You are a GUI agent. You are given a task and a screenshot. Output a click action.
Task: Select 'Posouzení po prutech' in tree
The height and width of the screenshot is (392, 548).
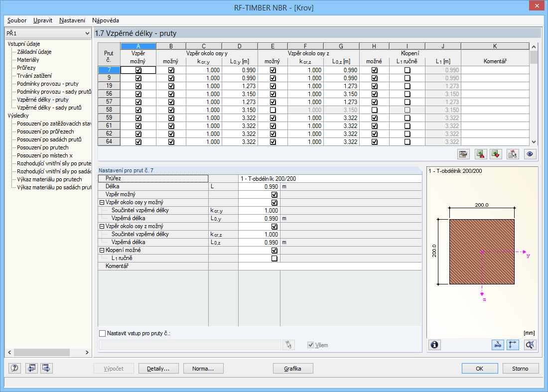click(x=42, y=147)
